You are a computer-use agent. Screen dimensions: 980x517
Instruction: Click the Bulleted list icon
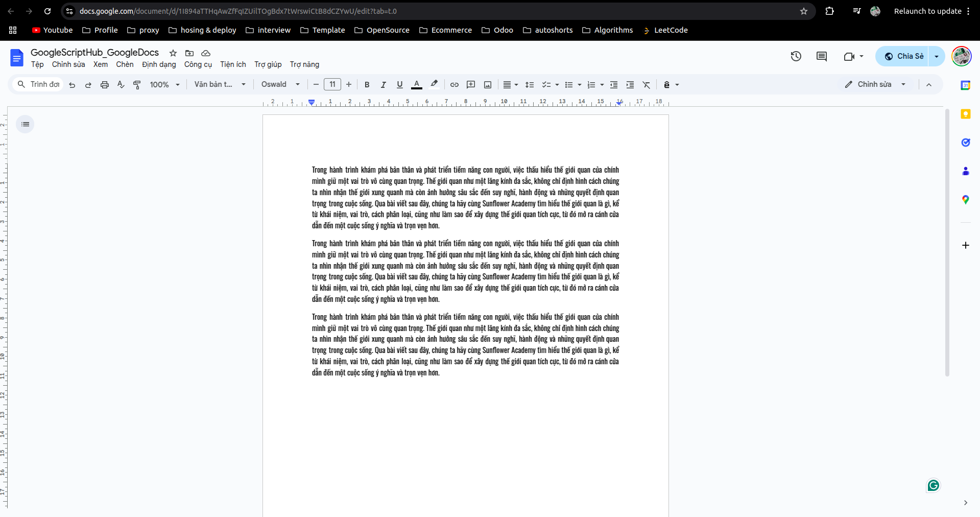click(568, 85)
